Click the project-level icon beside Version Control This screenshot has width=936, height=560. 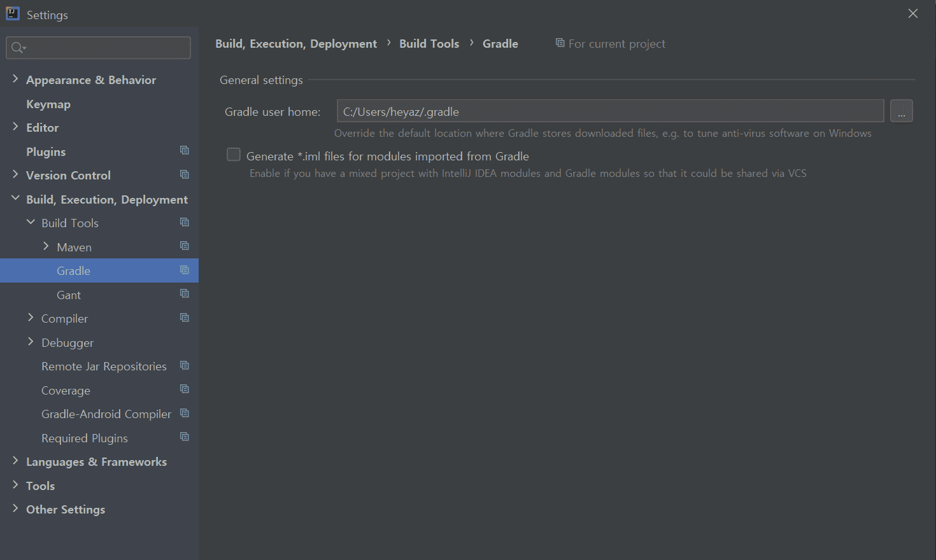tap(185, 174)
